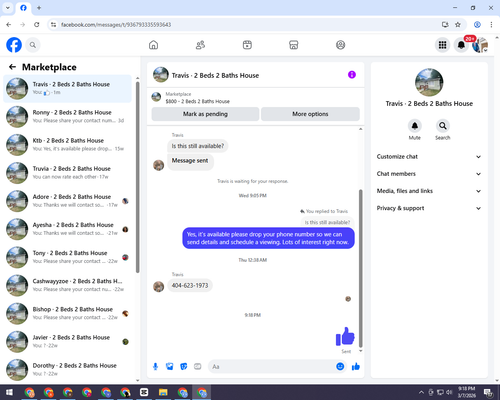Viewport: 500px width, 400px height.
Task: Open the Adore conversation
Action: tap(67, 201)
